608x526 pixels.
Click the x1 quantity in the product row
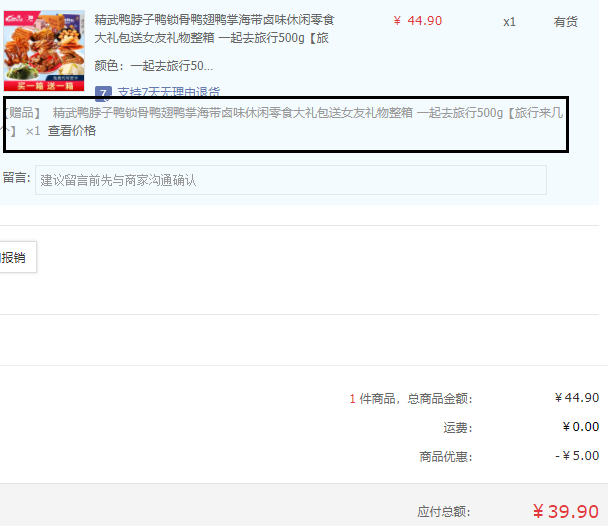pos(510,21)
